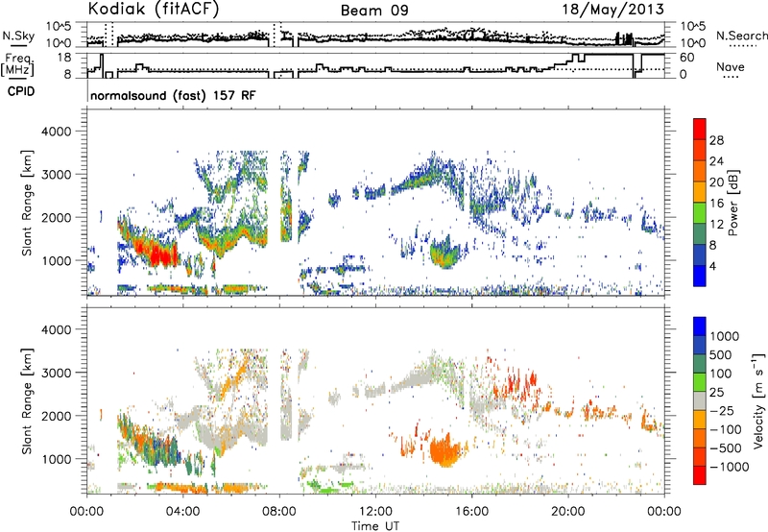Click the 'Kodiak (fitACF)' plot title
This screenshot has height=532, width=768.
pos(154,10)
